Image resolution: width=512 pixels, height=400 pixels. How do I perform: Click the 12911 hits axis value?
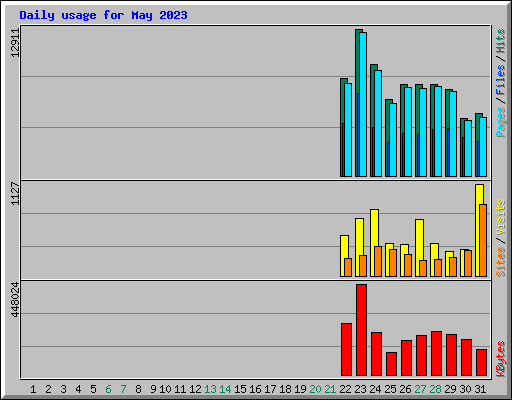[15, 43]
